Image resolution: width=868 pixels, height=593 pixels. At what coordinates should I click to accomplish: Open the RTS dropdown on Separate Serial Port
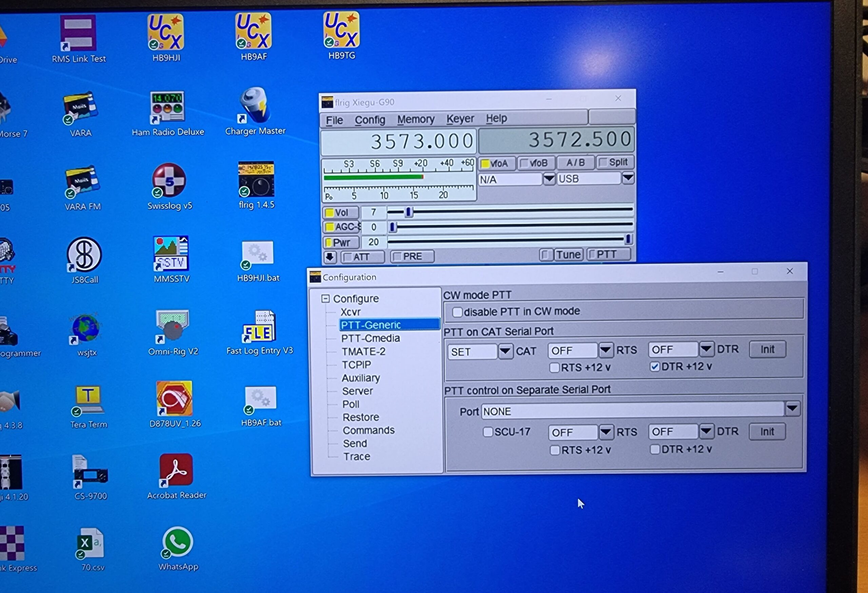click(x=606, y=432)
